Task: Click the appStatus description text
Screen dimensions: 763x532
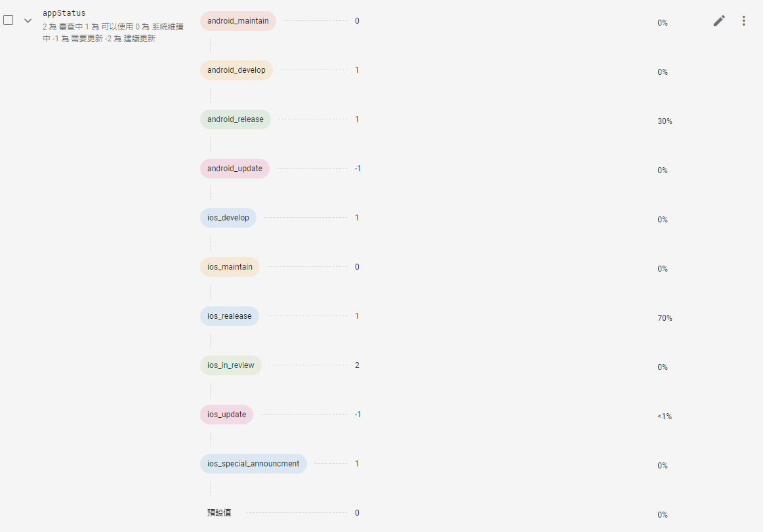Action: [x=103, y=33]
